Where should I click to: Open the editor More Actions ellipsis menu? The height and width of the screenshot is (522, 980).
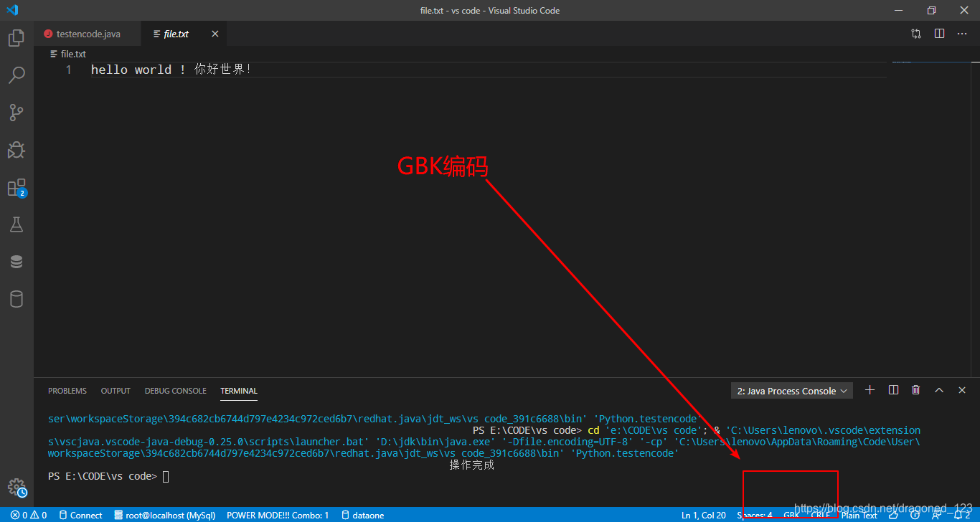tap(962, 34)
